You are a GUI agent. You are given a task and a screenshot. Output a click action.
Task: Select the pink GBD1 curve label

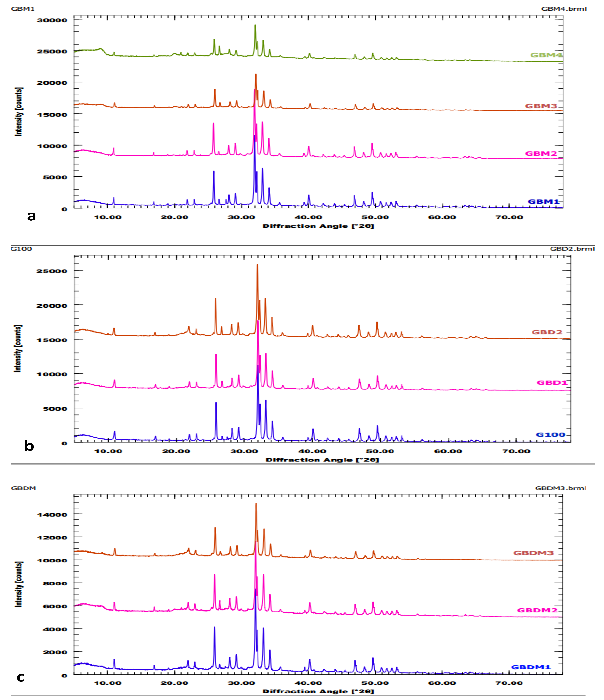552,382
